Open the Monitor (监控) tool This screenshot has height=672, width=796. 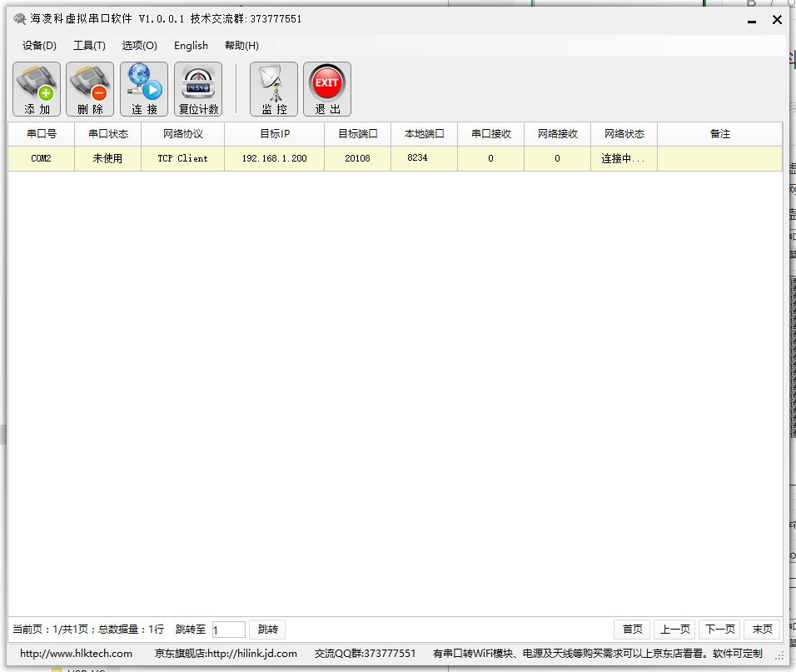(x=274, y=89)
